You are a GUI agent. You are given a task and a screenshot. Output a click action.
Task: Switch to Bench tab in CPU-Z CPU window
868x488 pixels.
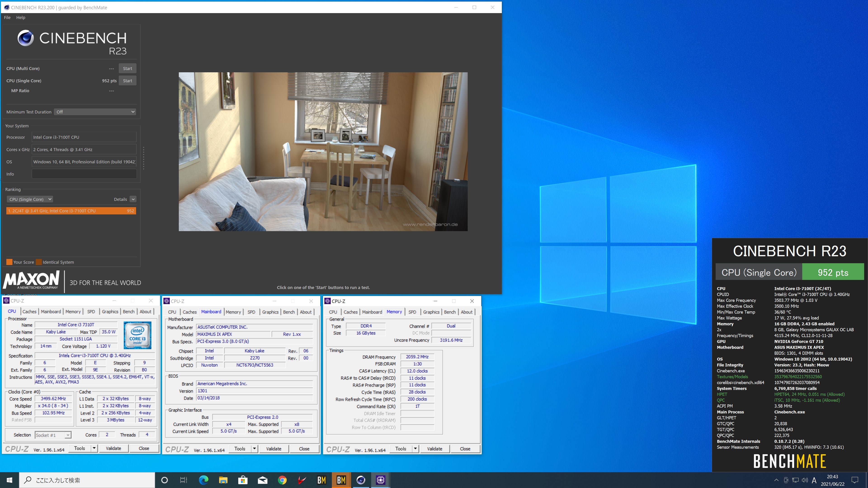[128, 312]
